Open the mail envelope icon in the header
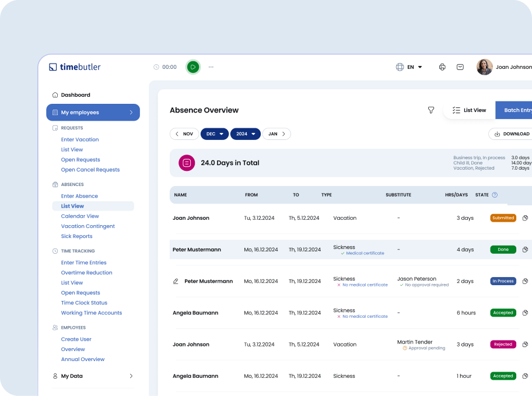The width and height of the screenshot is (532, 396). (460, 66)
